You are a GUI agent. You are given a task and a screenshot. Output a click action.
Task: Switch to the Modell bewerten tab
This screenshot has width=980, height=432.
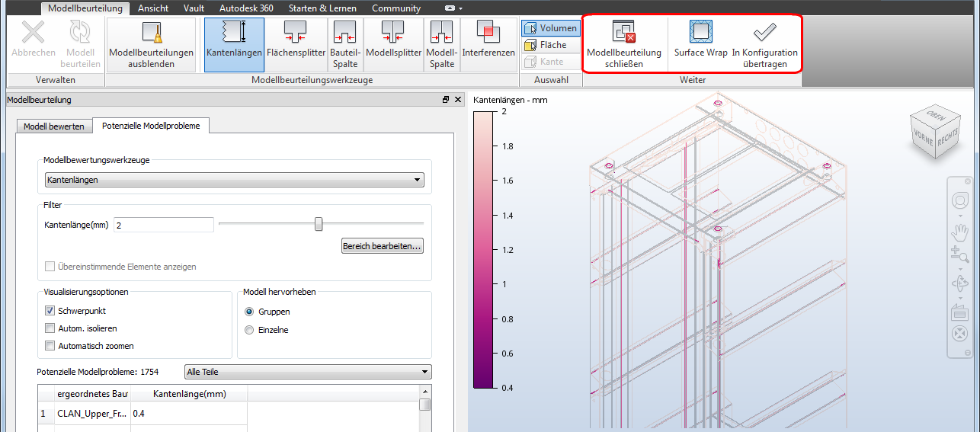coord(53,126)
